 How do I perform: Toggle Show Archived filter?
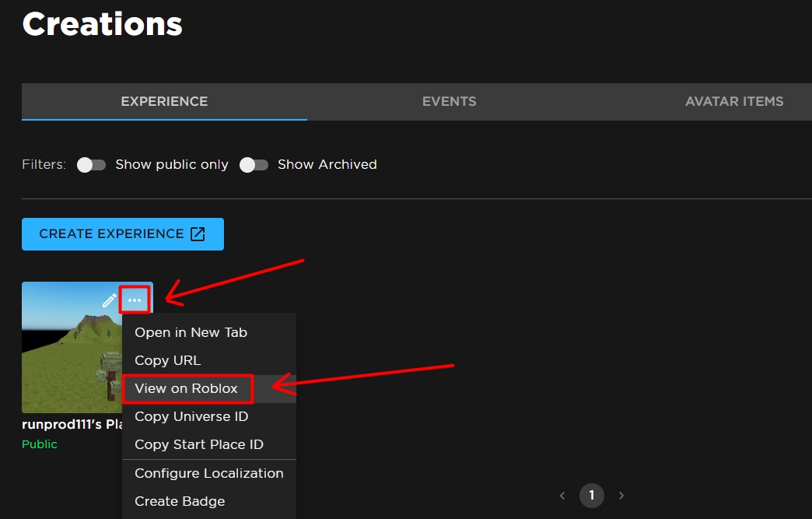click(254, 165)
